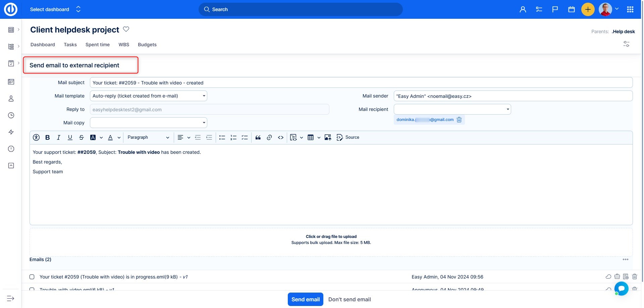The height and width of the screenshot is (308, 644).
Task: Open the Mail template dropdown
Action: pos(148,96)
